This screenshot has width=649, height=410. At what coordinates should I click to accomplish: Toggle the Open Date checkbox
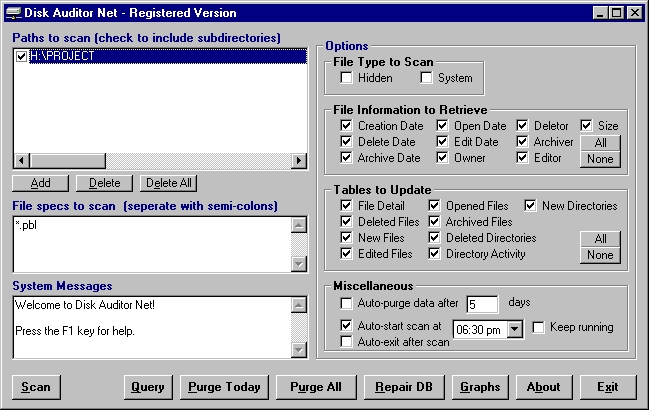(442, 125)
